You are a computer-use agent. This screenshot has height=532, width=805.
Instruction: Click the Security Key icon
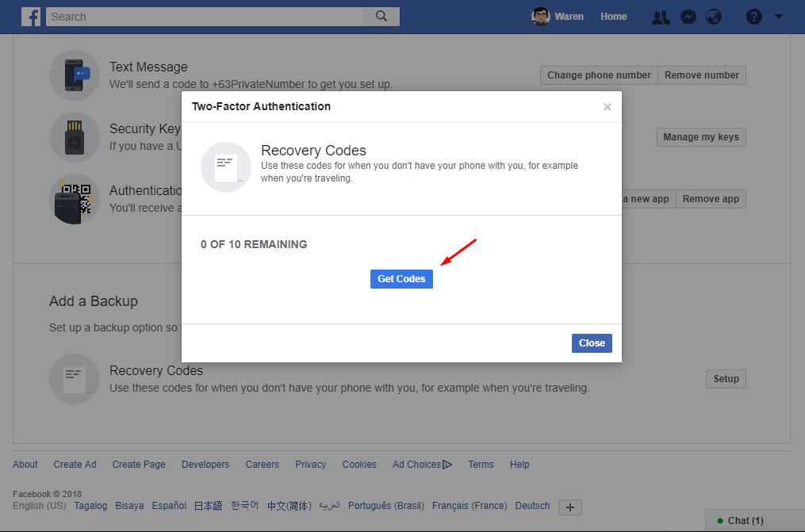point(74,136)
